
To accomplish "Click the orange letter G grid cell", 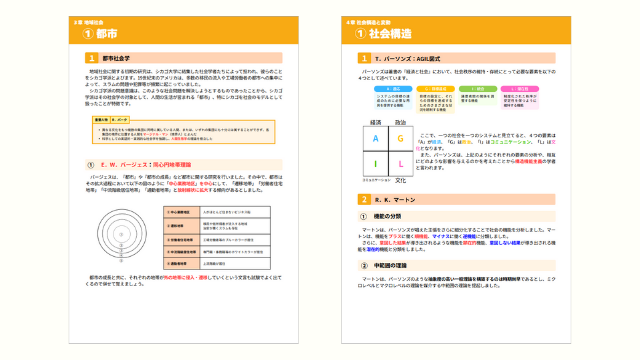I will pos(401,138).
